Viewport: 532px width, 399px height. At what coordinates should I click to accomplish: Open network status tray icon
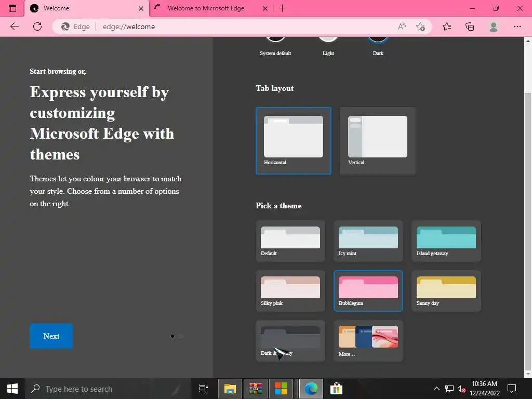(449, 389)
